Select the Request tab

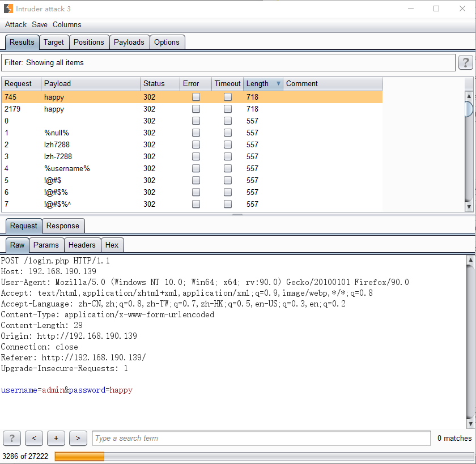pyautogui.click(x=24, y=226)
